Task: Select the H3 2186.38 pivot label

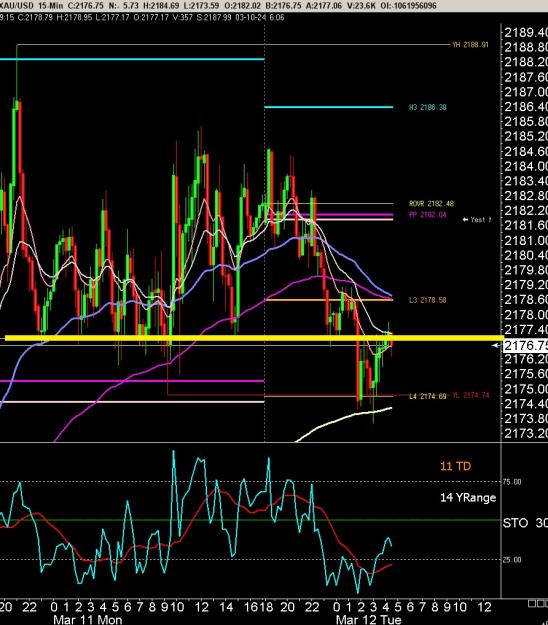Action: [428, 107]
